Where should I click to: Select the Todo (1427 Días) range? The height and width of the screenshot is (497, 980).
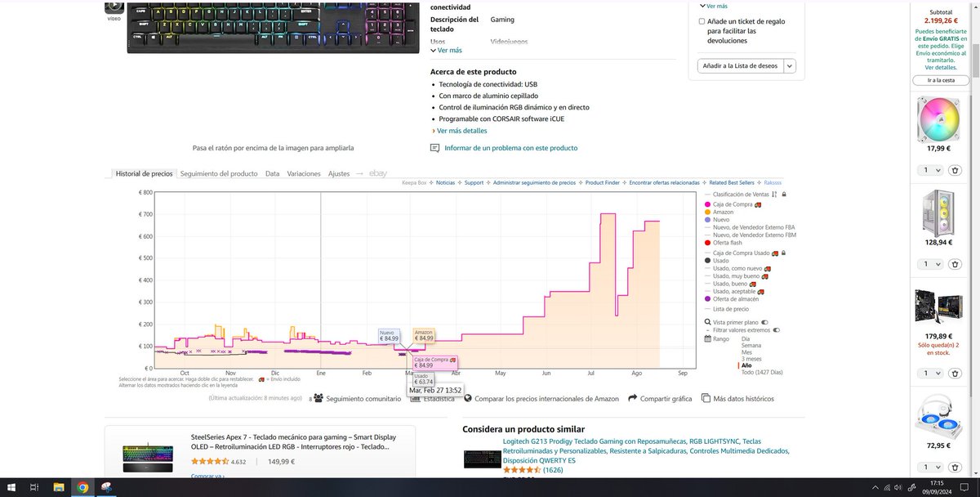[x=762, y=372]
